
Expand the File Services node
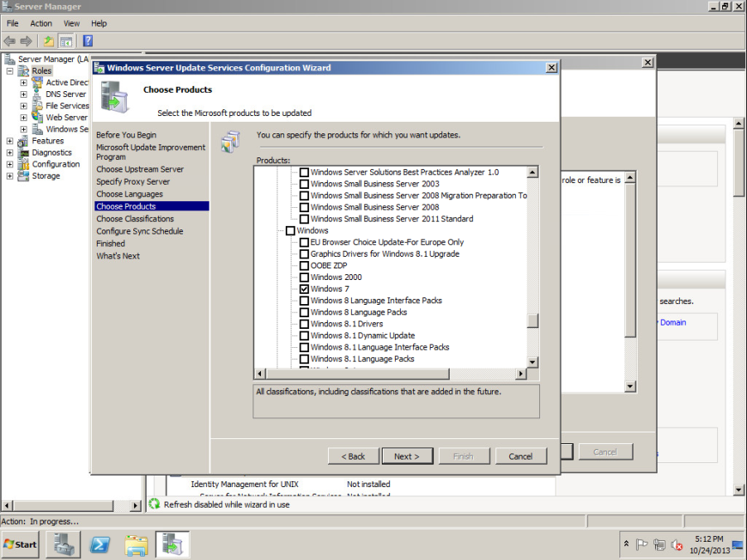[x=23, y=106]
